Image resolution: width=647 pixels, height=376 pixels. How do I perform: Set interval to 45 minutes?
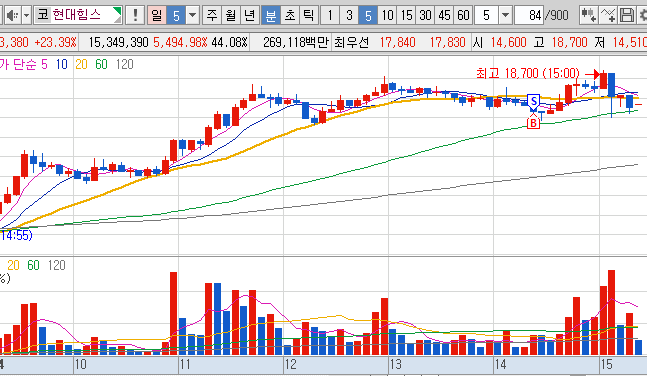(444, 16)
